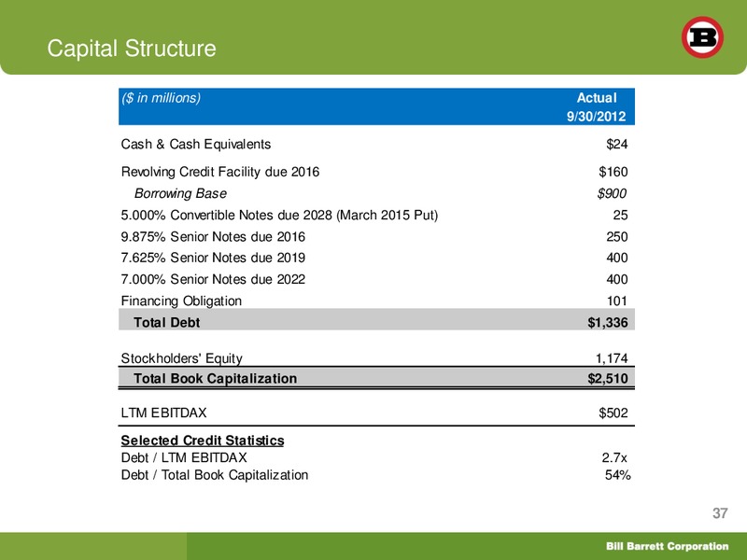
Task: Click the '$160' revolver value
Action: [x=613, y=172]
